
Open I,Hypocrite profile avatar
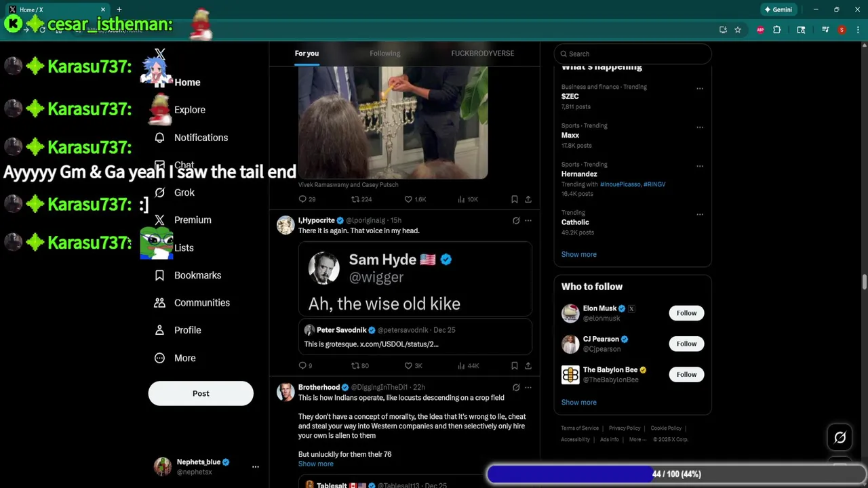[285, 225]
